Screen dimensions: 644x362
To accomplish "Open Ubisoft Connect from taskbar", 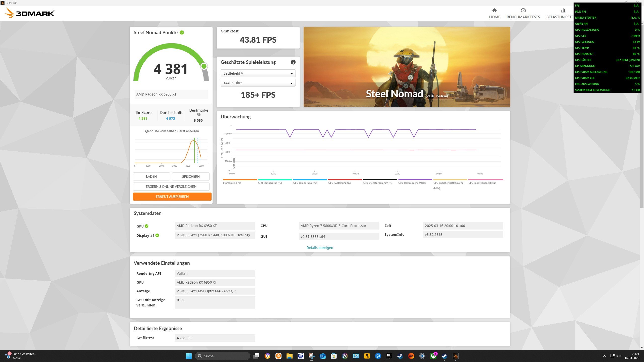I will point(345,356).
